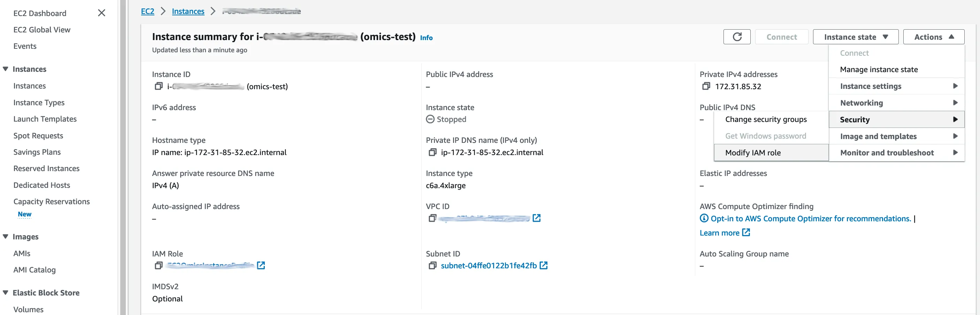Click Get Windows password option
This screenshot has height=315, width=980.
(771, 136)
